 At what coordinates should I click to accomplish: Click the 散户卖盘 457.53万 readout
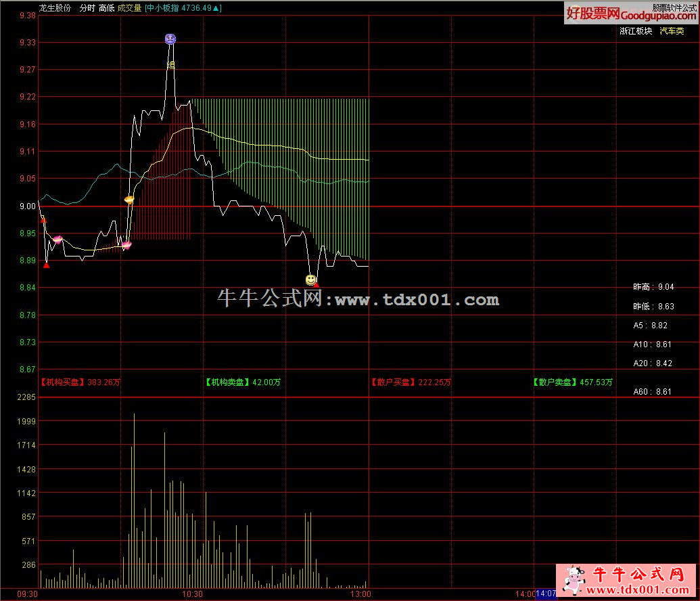pyautogui.click(x=573, y=382)
